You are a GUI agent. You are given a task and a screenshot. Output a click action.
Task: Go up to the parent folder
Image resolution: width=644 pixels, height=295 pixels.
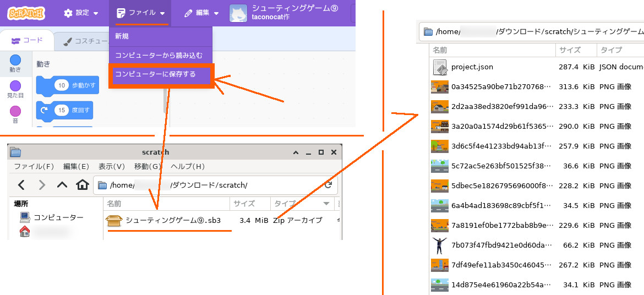pos(62,185)
